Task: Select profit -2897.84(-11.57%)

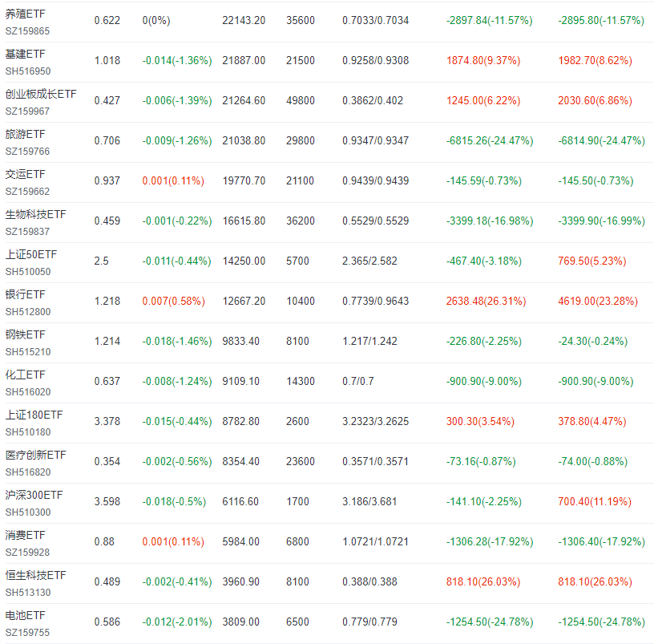Action: (x=489, y=20)
